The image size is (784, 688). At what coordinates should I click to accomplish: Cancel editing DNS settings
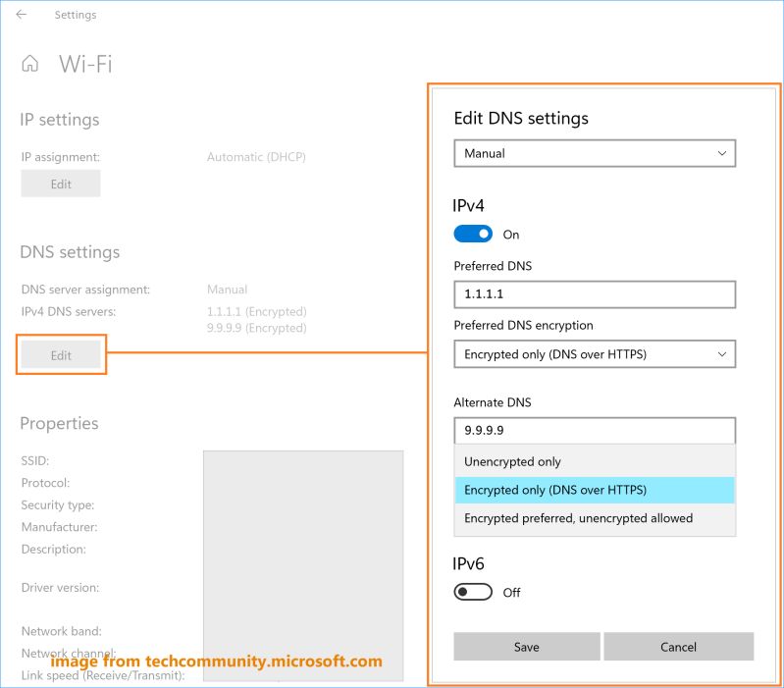coord(678,647)
